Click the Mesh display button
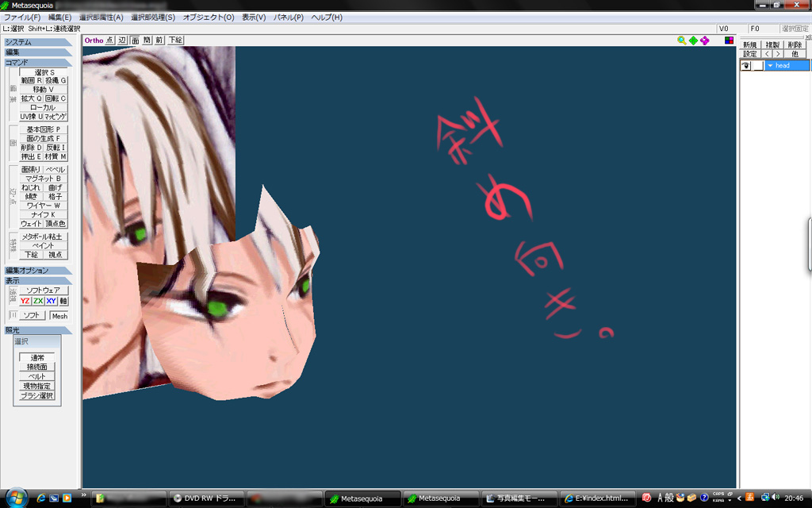This screenshot has height=508, width=812. (59, 316)
